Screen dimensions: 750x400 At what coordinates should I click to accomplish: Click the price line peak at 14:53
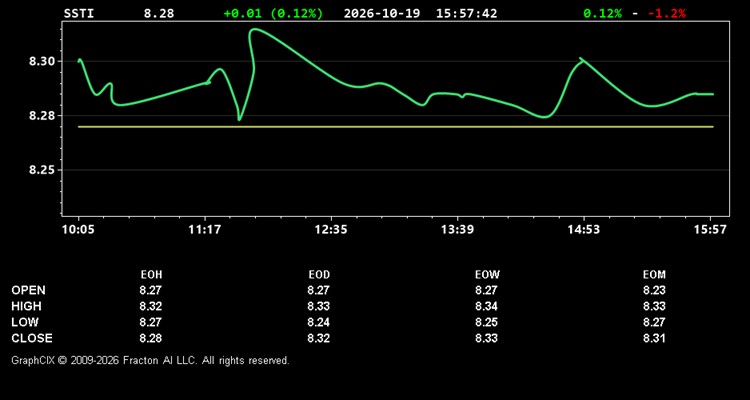click(x=581, y=59)
